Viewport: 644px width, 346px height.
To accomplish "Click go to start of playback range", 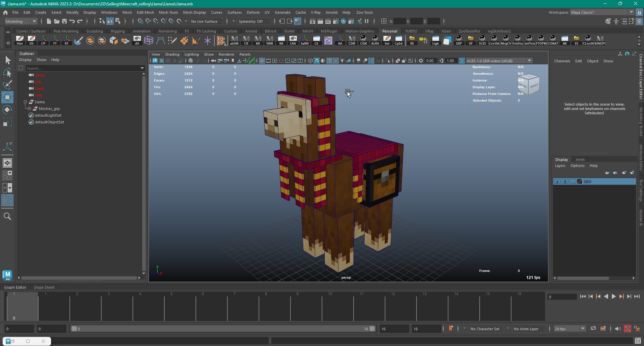I will coord(583,296).
